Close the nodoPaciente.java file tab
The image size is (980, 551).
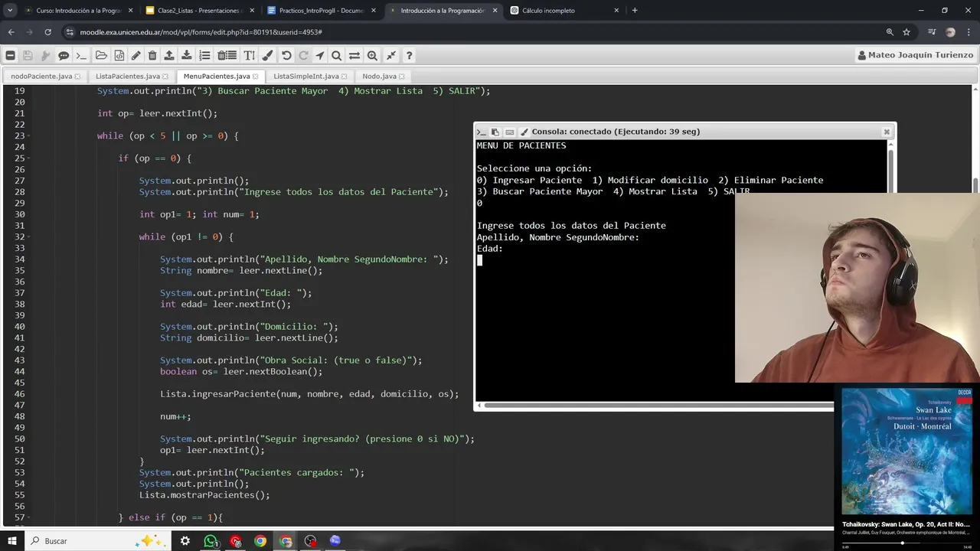pos(77,77)
